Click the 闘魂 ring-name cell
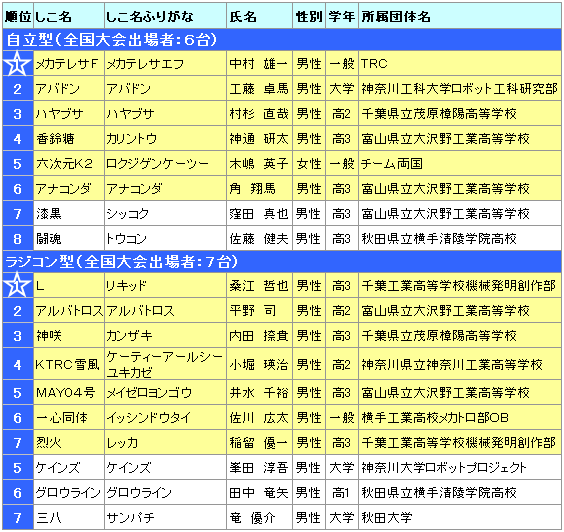 [x=68, y=238]
